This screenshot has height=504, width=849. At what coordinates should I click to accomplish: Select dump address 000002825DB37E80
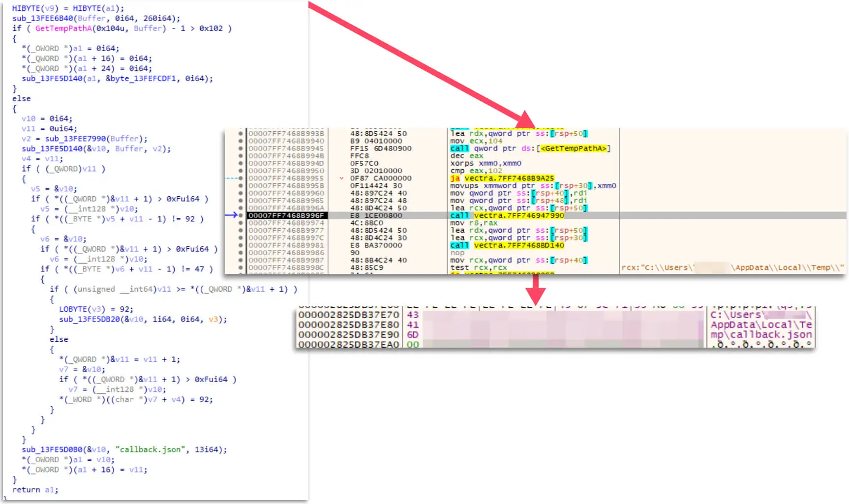pos(349,325)
